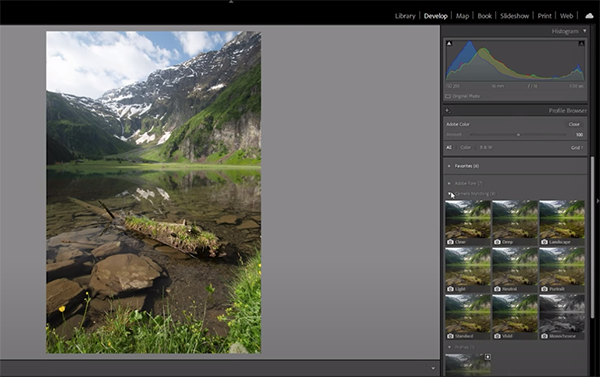Open the Map module
600x377 pixels.
pyautogui.click(x=462, y=16)
